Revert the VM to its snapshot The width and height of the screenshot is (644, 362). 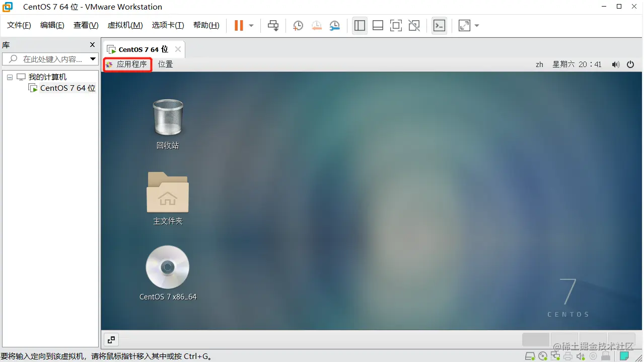click(316, 25)
